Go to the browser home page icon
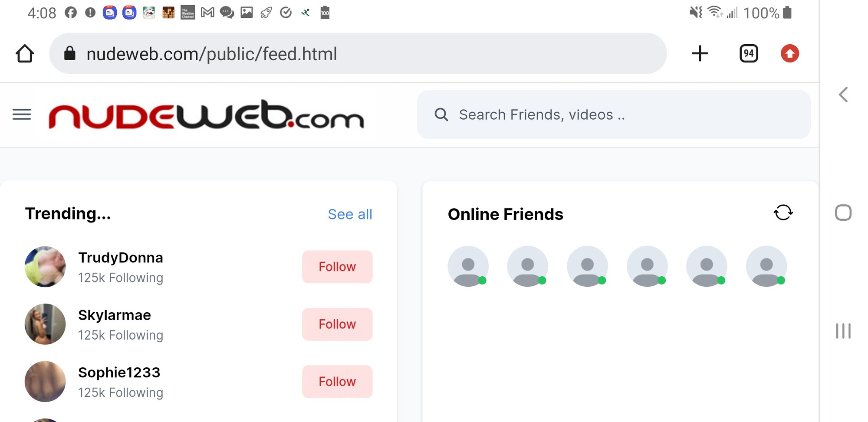Viewport: 868px width, 422px height. [x=25, y=54]
